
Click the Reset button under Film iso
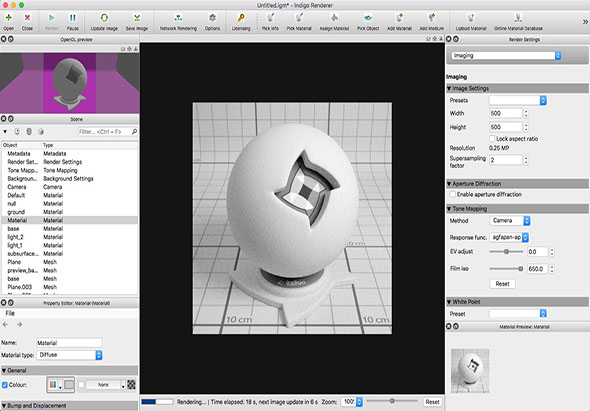[x=502, y=284]
